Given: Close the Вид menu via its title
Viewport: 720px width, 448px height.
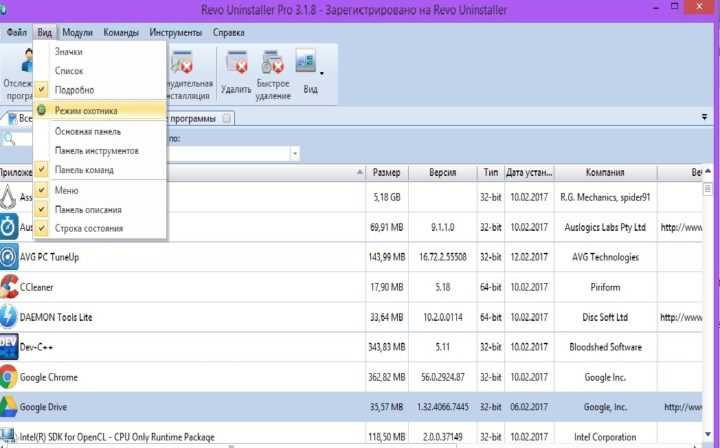Looking at the screenshot, I should pos(45,33).
